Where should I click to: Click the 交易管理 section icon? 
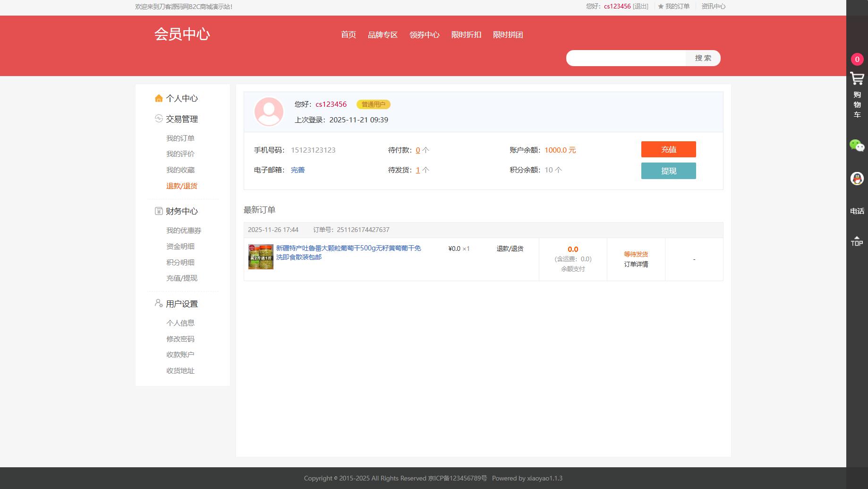(x=158, y=119)
